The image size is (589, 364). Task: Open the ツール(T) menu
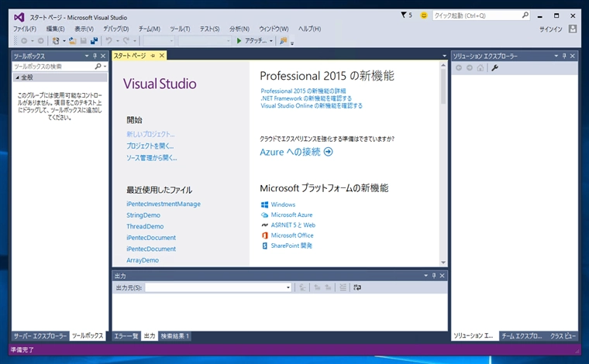tap(180, 29)
